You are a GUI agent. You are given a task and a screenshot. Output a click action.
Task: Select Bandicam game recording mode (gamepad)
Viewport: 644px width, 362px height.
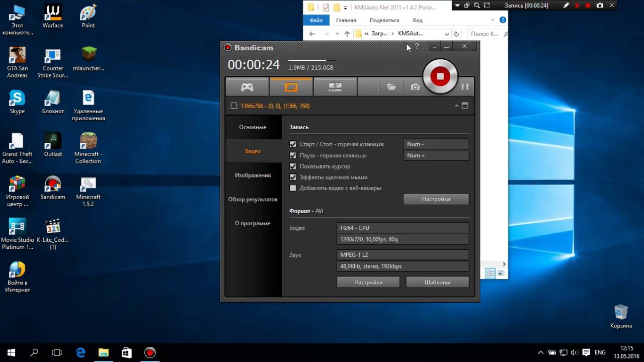(x=247, y=87)
